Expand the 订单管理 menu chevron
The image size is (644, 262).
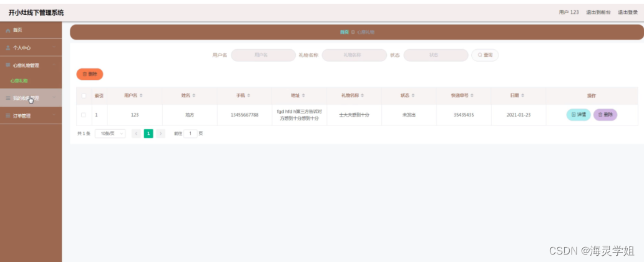(x=54, y=116)
